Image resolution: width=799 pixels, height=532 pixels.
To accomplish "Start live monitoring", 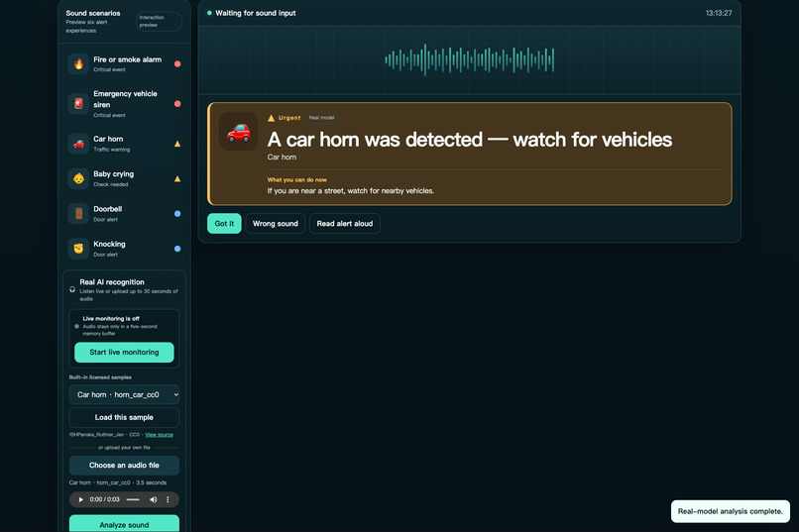I will tap(124, 353).
